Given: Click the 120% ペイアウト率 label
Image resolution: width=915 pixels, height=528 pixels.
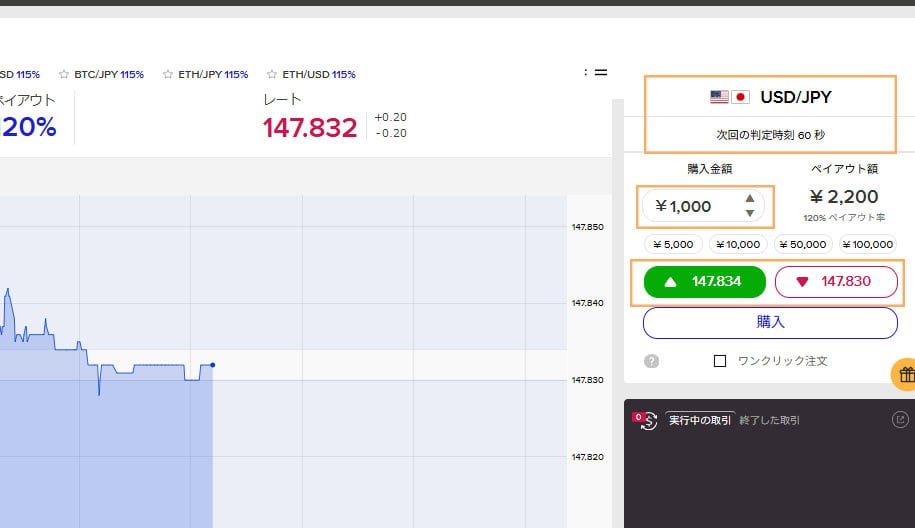Looking at the screenshot, I should click(844, 218).
